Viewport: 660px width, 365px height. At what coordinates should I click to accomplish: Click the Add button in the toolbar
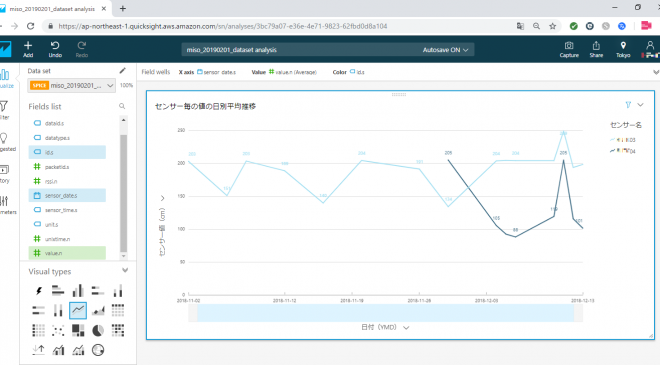[x=28, y=49]
